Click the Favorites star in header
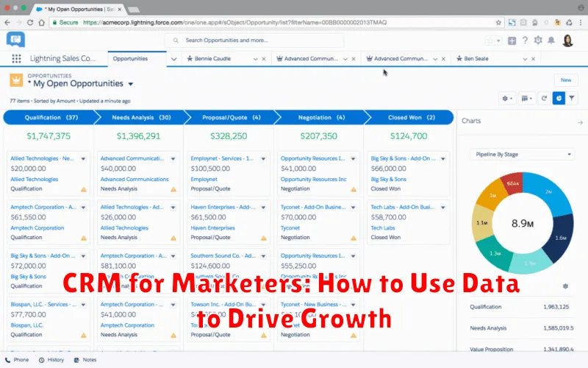 click(x=490, y=40)
